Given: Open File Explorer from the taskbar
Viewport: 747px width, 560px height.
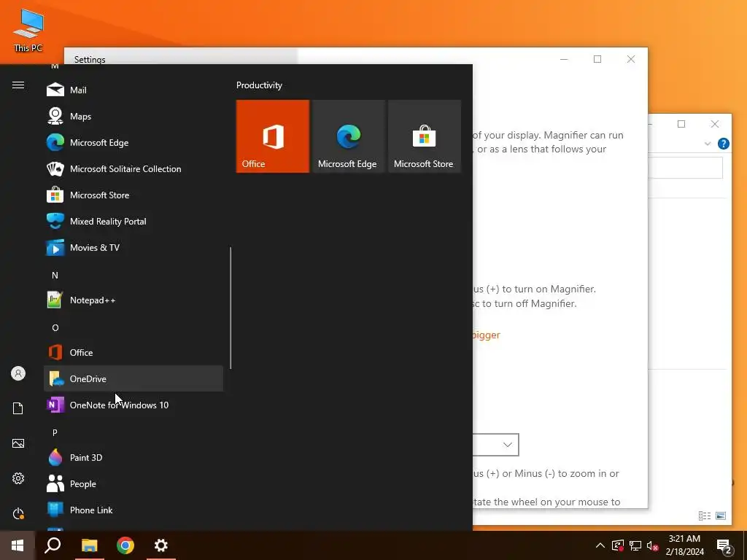Looking at the screenshot, I should (89, 545).
